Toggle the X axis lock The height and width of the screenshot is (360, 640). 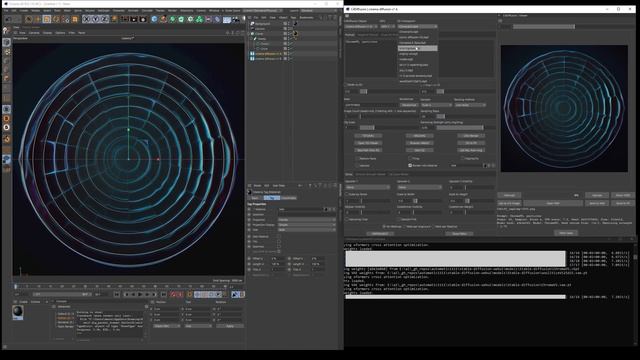point(86,19)
